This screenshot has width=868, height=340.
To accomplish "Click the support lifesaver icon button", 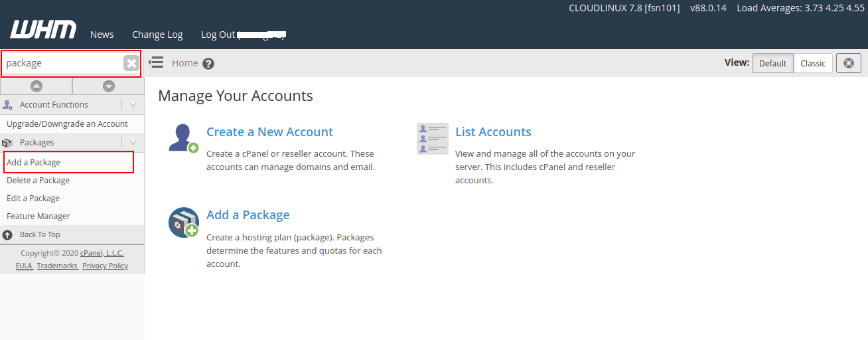I will point(849,63).
